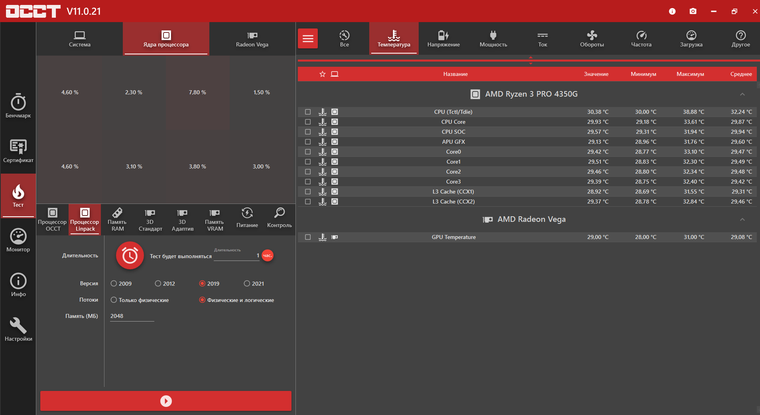The image size is (760, 415).
Task: Check the APU GFX row checkbox
Action: (x=308, y=142)
